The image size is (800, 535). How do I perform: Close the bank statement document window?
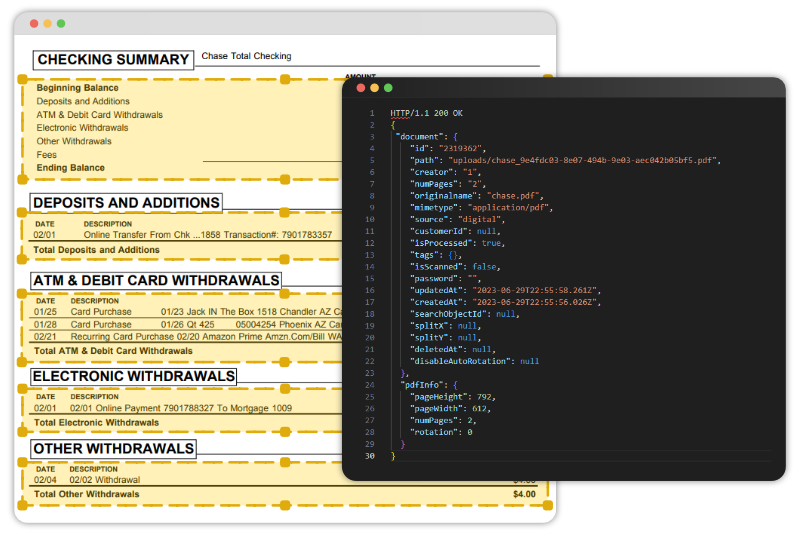tap(33, 23)
